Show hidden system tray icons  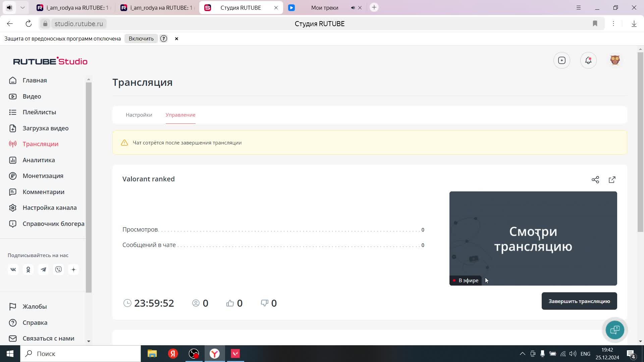click(x=522, y=354)
